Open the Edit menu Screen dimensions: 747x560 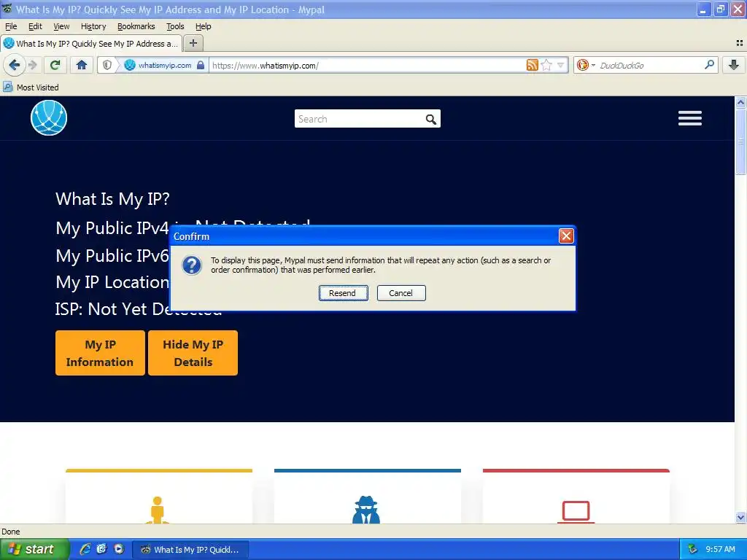(x=35, y=26)
